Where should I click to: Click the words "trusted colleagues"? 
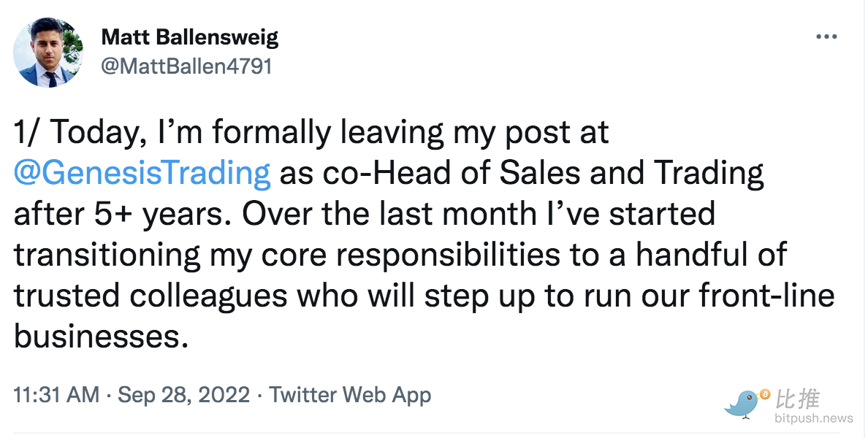(x=151, y=296)
